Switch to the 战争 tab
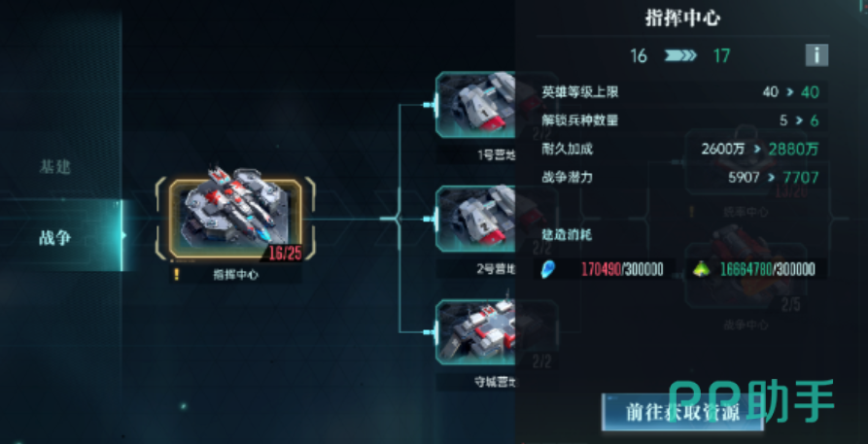Image resolution: width=868 pixels, height=444 pixels. (x=55, y=238)
